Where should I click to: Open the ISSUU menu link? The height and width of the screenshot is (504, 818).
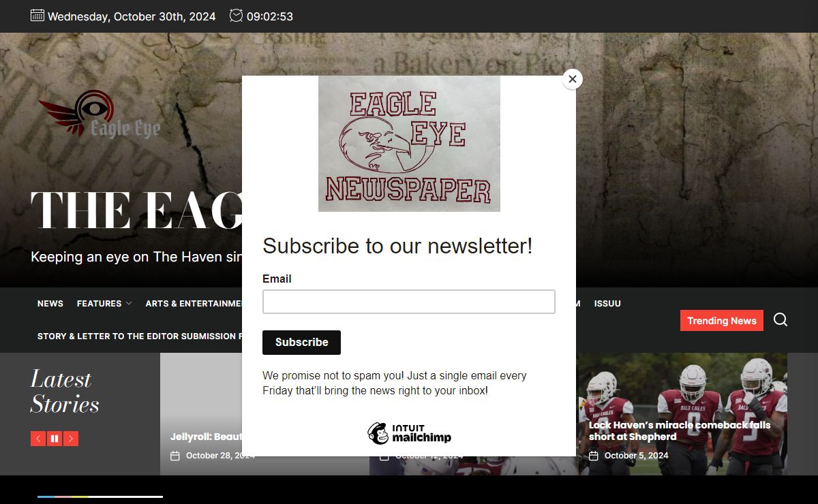click(x=607, y=304)
